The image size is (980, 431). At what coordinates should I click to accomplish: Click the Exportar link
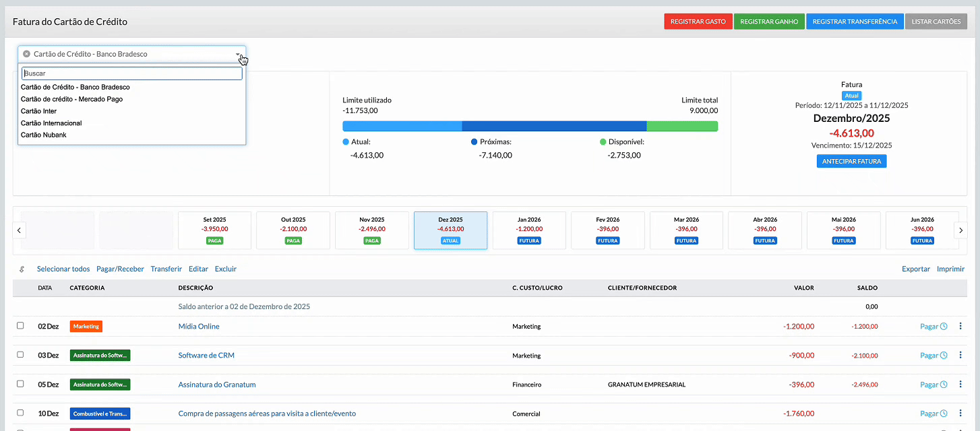click(x=916, y=269)
